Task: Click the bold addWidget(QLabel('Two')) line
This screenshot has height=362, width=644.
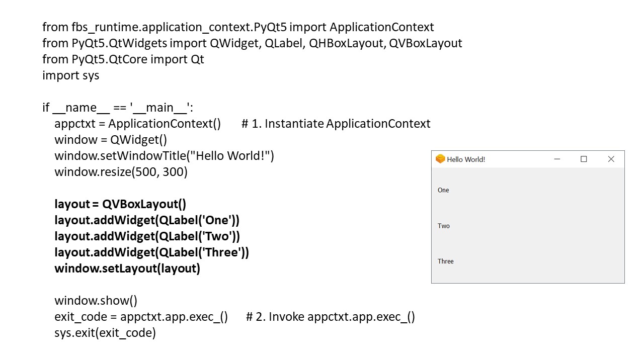Action: [x=147, y=236]
